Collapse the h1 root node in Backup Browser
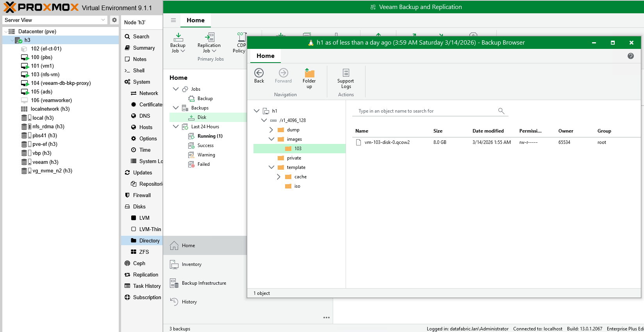This screenshot has height=332, width=644. point(257,111)
